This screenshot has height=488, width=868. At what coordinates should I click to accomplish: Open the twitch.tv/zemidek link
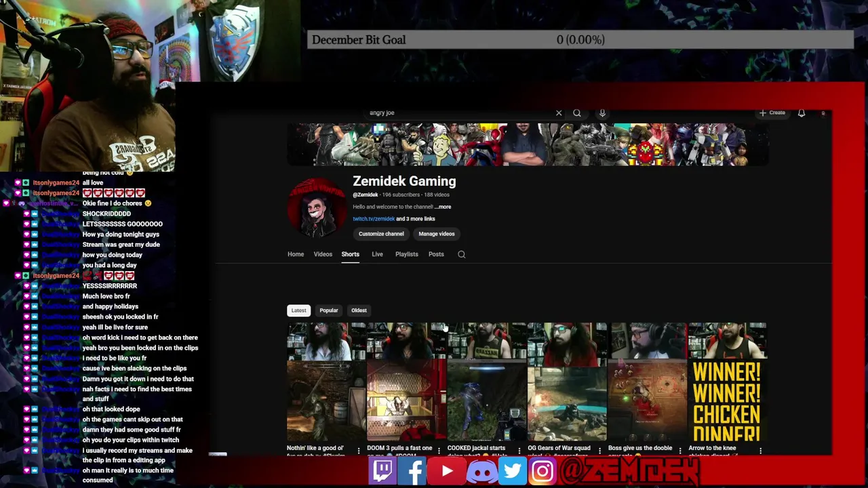pos(374,219)
